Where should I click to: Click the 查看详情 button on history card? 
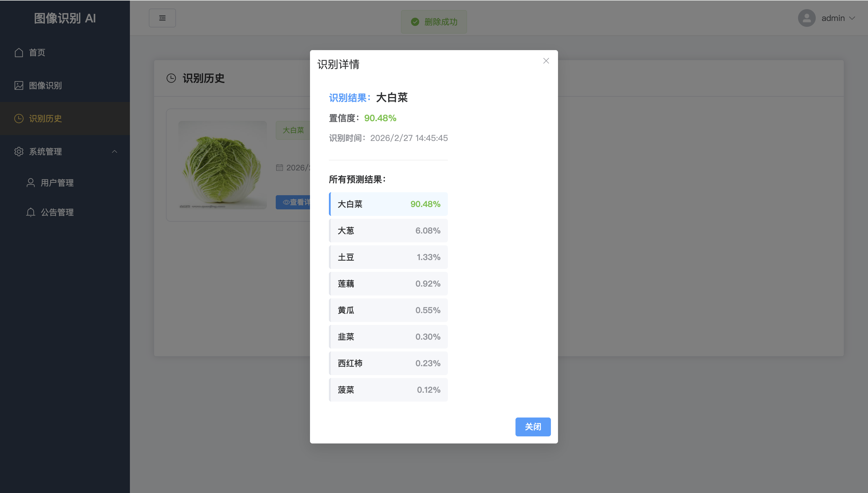pos(293,202)
